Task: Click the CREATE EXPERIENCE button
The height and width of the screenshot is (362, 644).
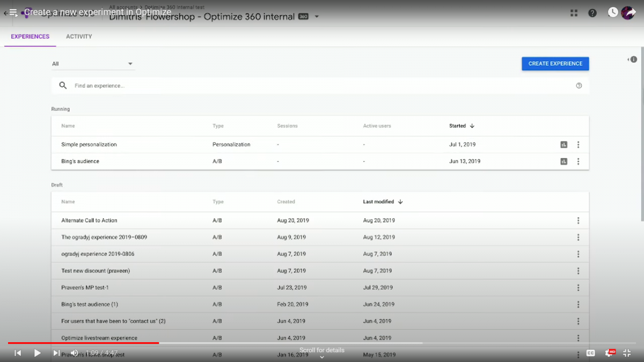Action: click(555, 63)
